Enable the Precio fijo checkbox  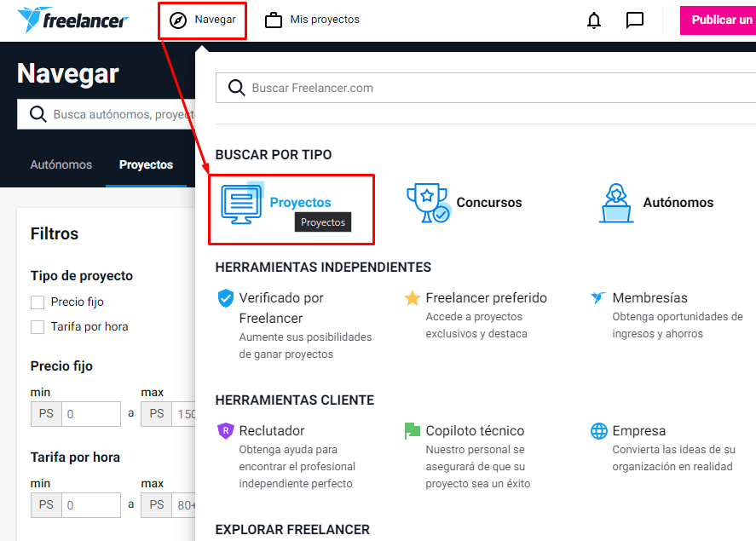tap(38, 302)
